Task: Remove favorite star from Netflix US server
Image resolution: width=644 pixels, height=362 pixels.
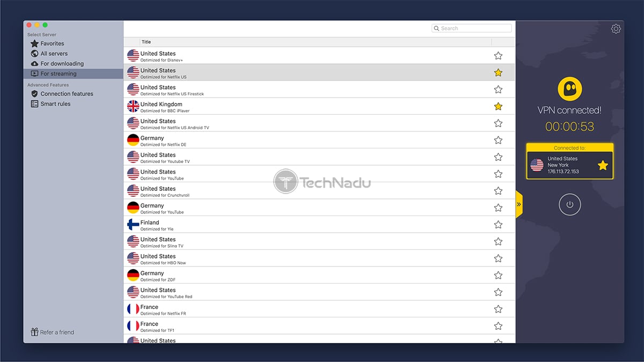Action: pos(498,72)
